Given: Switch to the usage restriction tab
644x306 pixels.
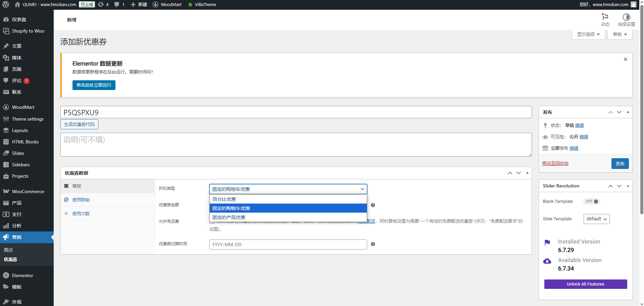Looking at the screenshot, I should pyautogui.click(x=81, y=200).
